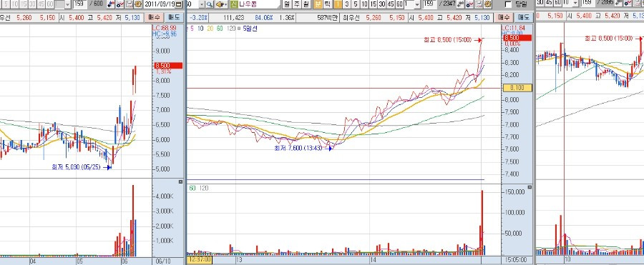
Task: Click 20 moving average legend in middle chart
Action: (x=210, y=29)
